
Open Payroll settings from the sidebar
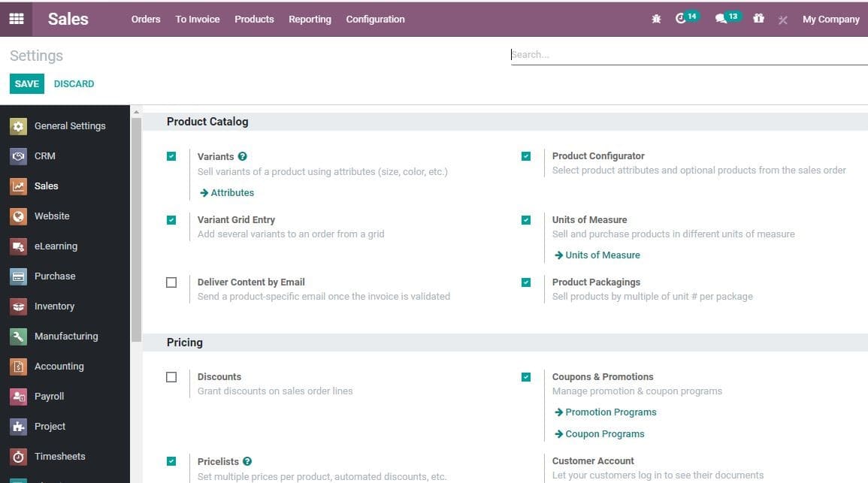pos(48,396)
